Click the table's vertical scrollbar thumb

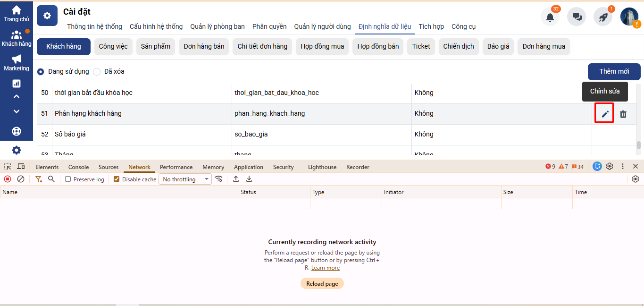point(639,145)
